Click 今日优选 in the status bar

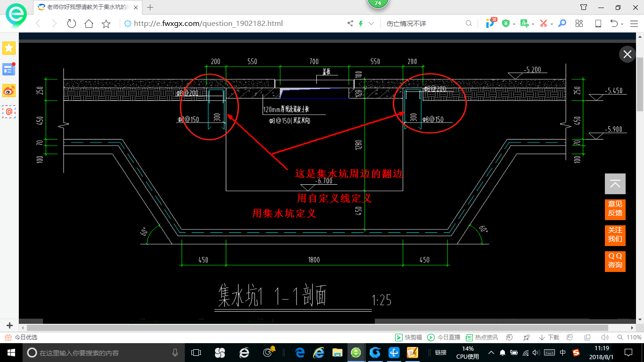[x=21, y=337]
